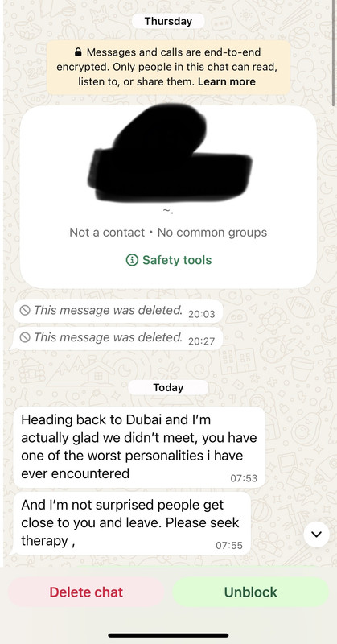Tap the 07:53 message timestamp
337x644 pixels.
244,478
